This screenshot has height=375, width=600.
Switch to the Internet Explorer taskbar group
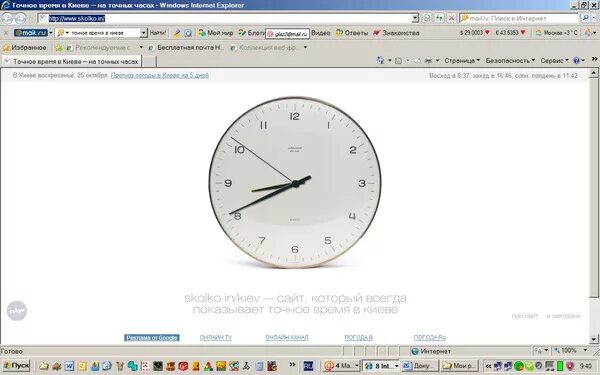pos(381,366)
